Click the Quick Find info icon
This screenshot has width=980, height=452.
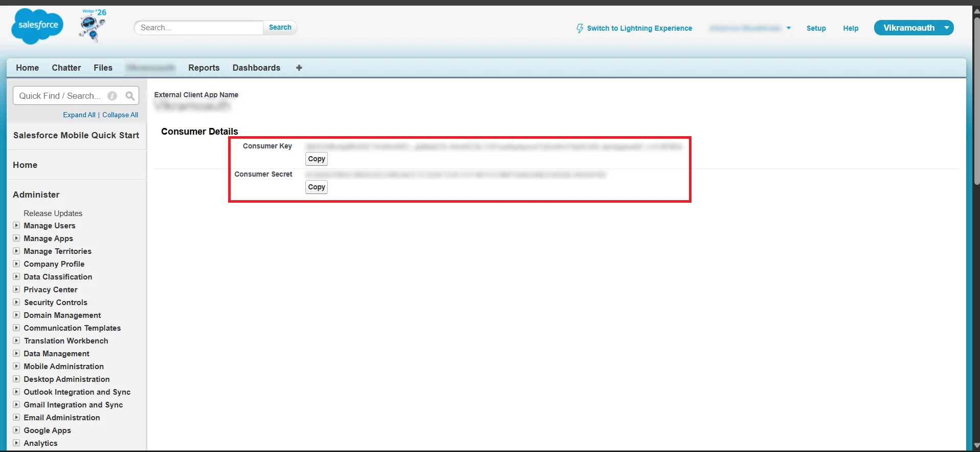(112, 96)
